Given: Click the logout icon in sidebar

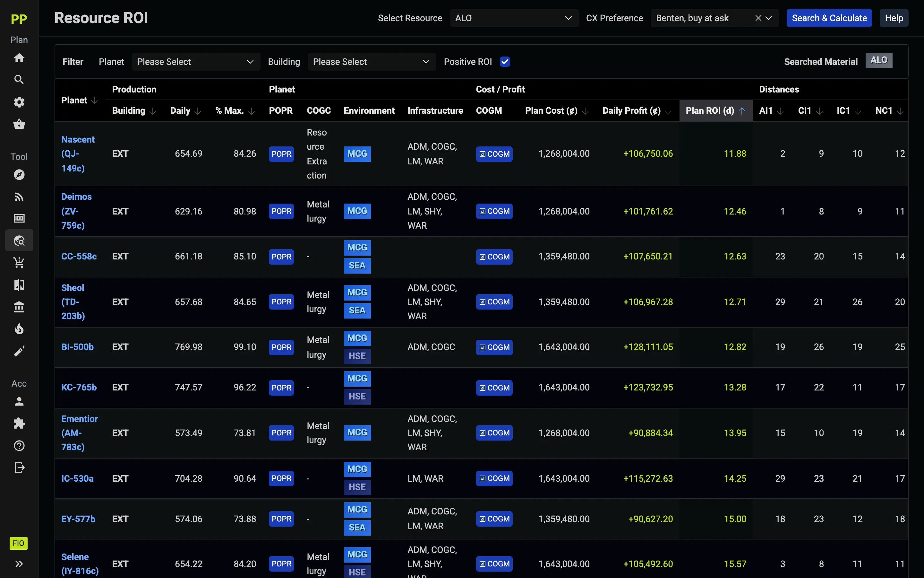Looking at the screenshot, I should click(x=19, y=468).
